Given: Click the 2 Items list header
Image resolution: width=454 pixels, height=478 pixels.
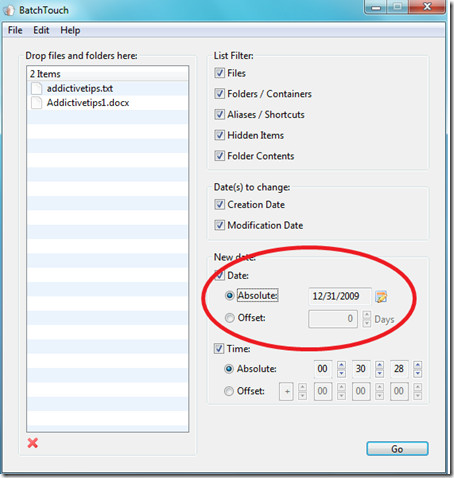Looking at the screenshot, I should coord(108,74).
